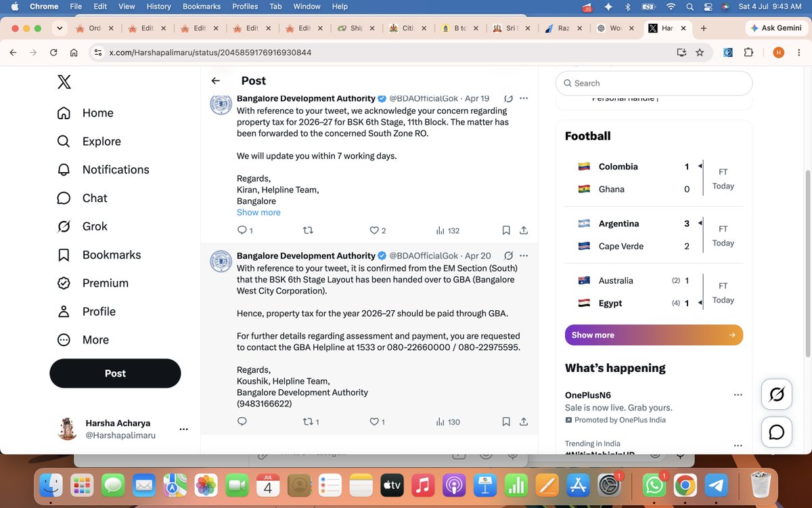Open Profile in X sidebar

(x=86, y=312)
